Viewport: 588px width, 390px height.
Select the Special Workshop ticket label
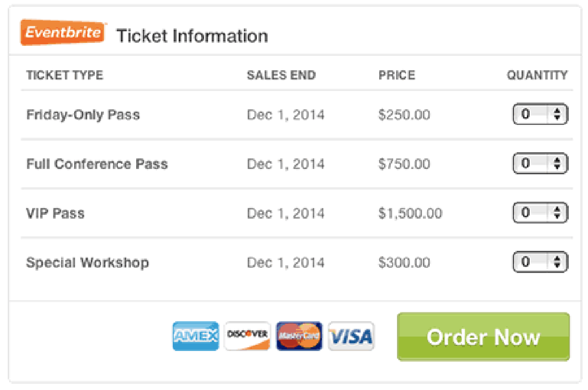coord(87,263)
